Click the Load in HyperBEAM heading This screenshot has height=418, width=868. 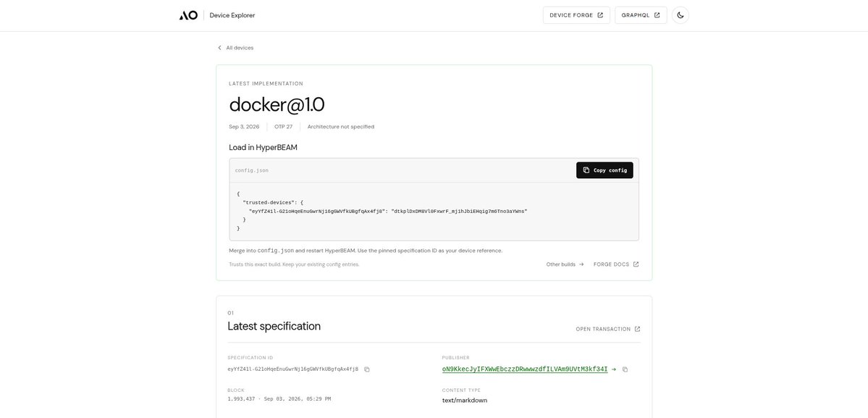pyautogui.click(x=263, y=147)
